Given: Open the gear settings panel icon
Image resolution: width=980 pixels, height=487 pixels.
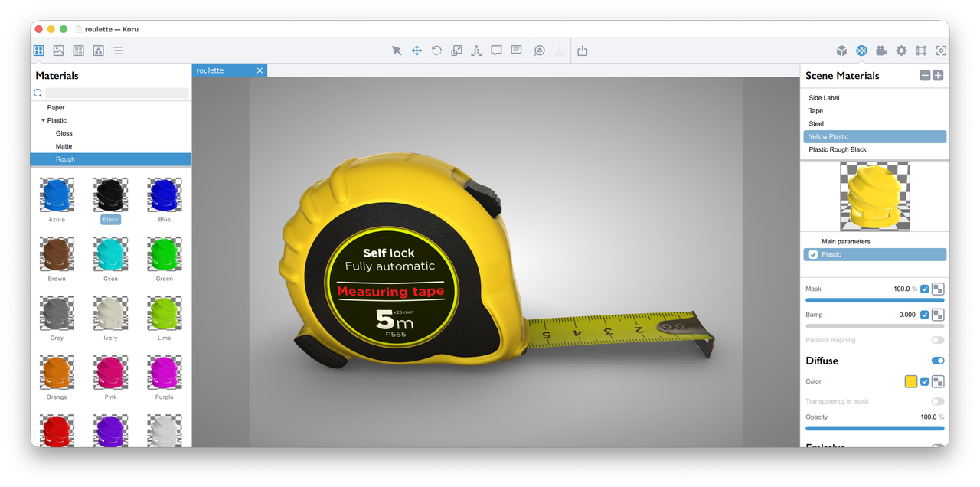Looking at the screenshot, I should click(901, 51).
